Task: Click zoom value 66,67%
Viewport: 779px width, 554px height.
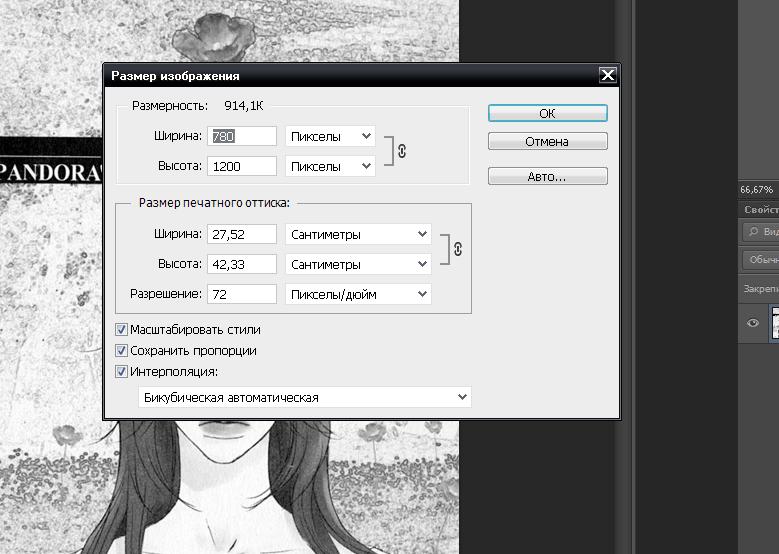Action: tap(756, 189)
